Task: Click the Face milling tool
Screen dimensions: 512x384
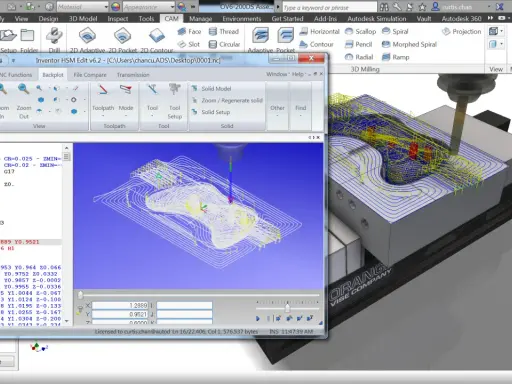Action: click(x=189, y=32)
